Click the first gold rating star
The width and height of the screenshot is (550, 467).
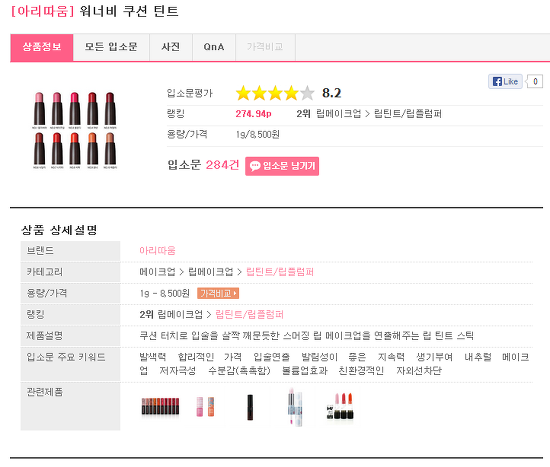coord(243,93)
